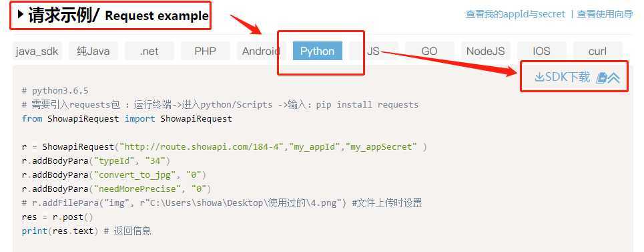Select the curl tab
Screen dimensions: 644x252
(597, 51)
